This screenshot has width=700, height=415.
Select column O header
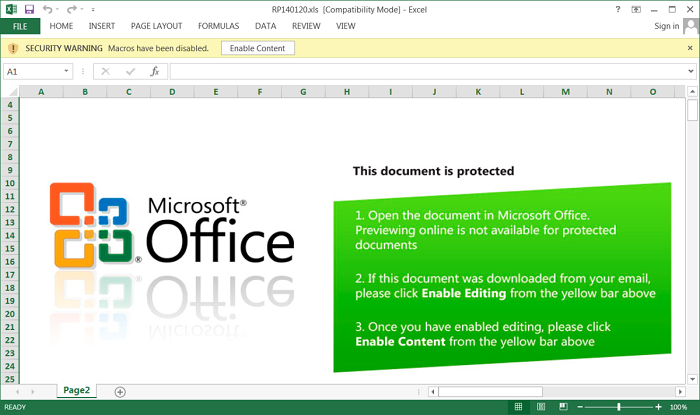pos(653,92)
